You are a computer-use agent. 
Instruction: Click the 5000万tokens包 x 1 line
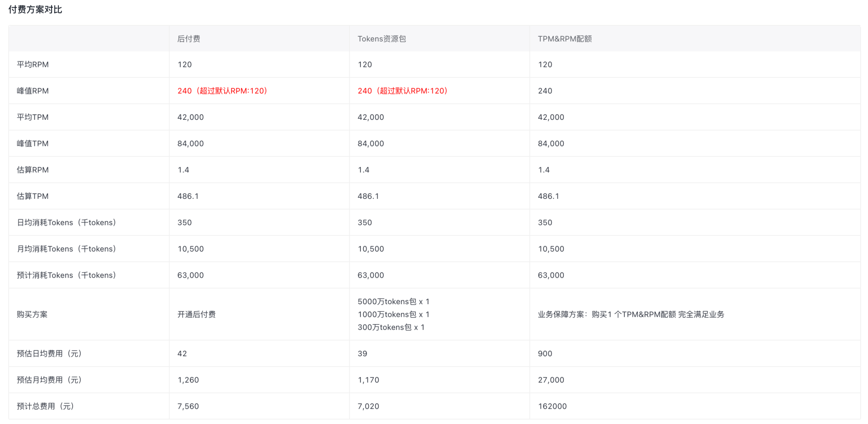click(393, 302)
